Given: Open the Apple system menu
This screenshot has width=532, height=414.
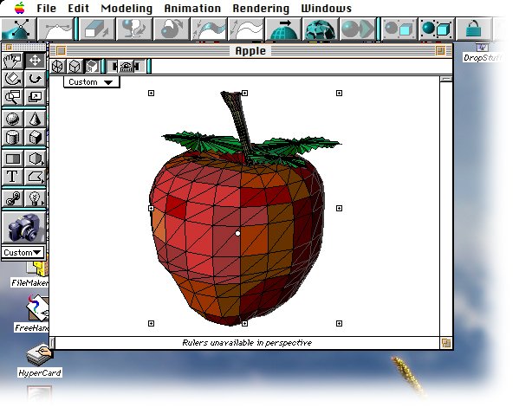Looking at the screenshot, I should pos(17,8).
